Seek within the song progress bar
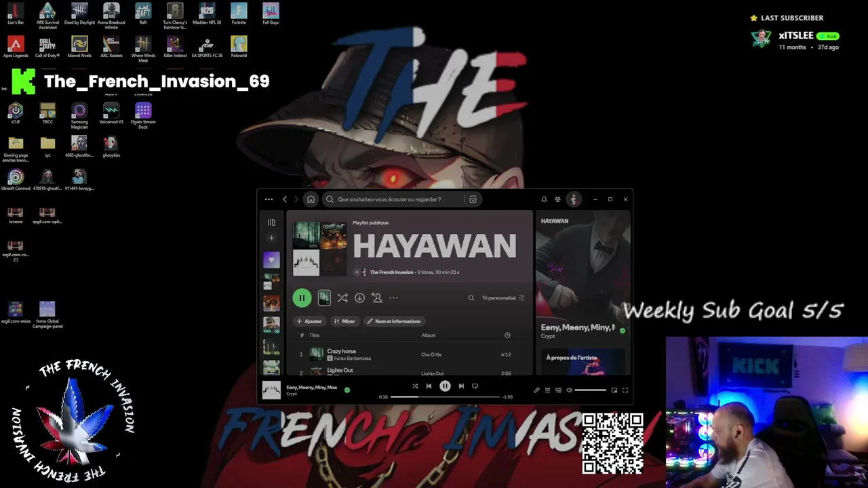 click(x=445, y=396)
